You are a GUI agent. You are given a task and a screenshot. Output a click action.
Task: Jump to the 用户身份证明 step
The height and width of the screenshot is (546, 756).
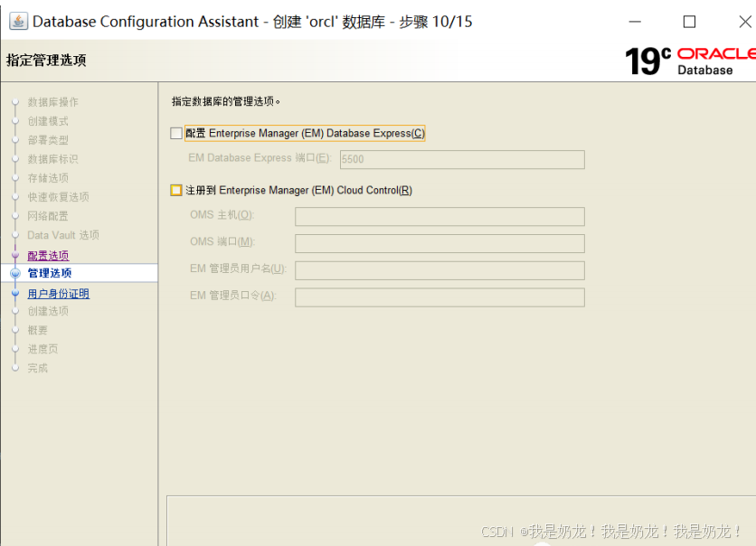(59, 294)
